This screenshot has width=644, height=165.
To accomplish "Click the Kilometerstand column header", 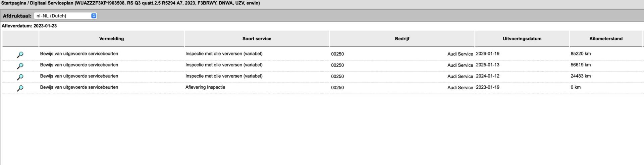I will pos(606,39).
